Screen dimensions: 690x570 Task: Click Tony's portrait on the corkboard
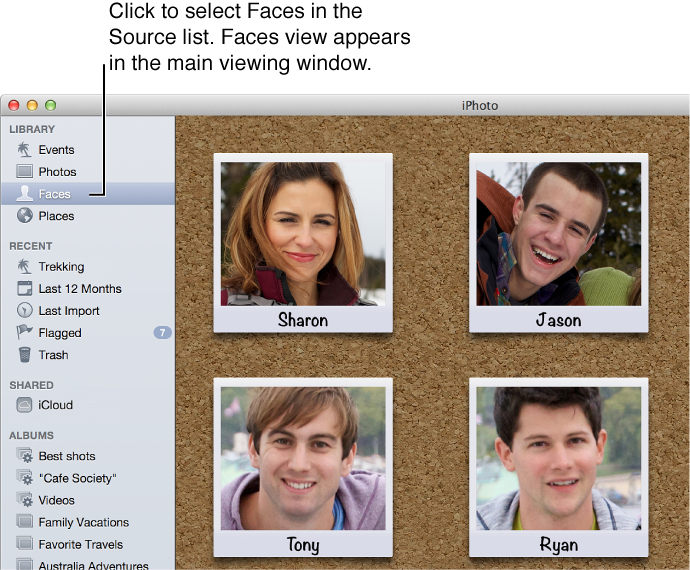click(303, 459)
